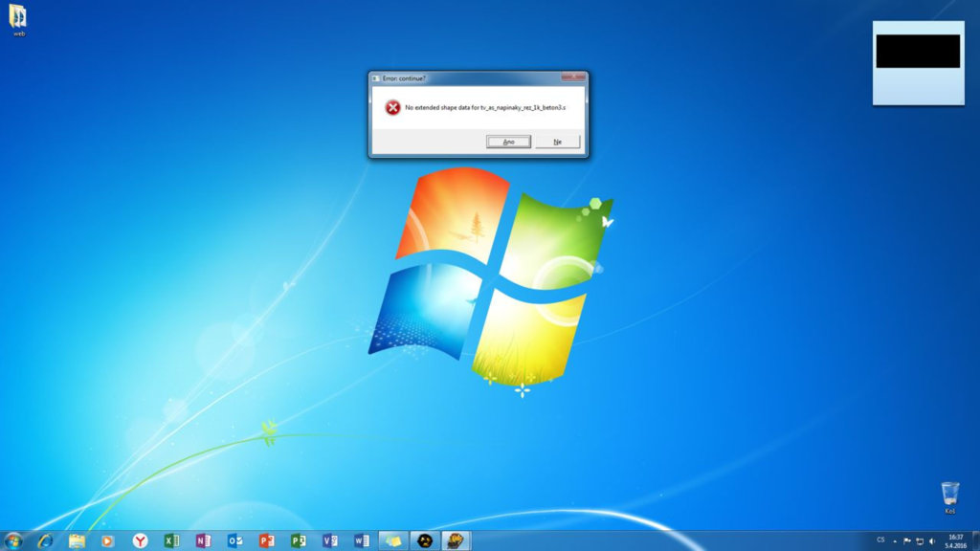Click the CS language indicator in the tray

point(880,540)
